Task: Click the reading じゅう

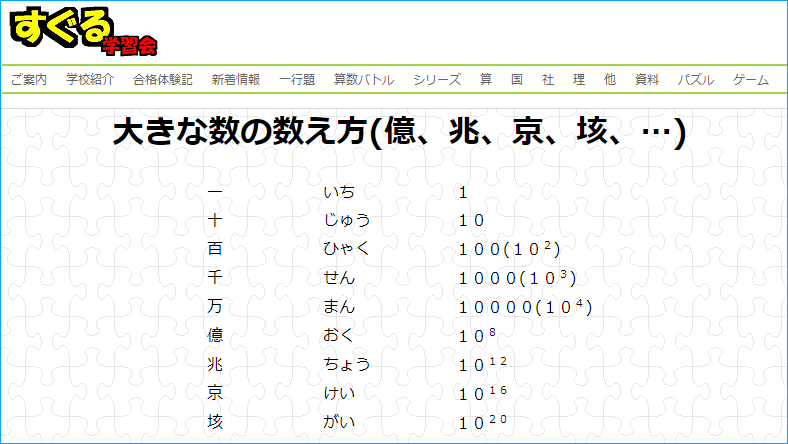Action: coord(347,220)
